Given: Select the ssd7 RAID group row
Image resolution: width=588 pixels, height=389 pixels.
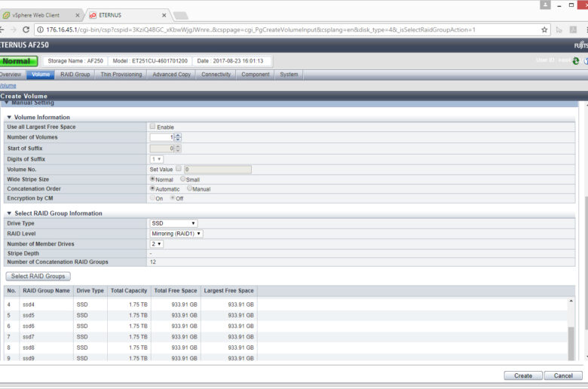Looking at the screenshot, I should coord(287,337).
